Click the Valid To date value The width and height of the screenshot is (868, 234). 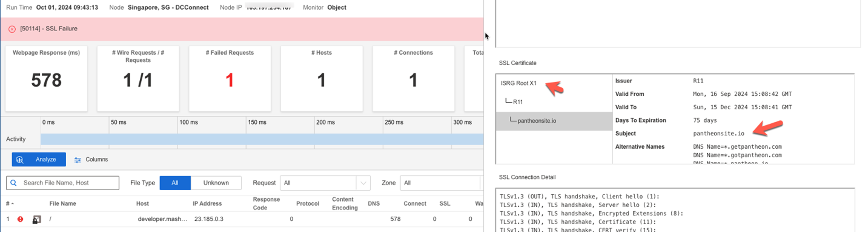tap(742, 107)
